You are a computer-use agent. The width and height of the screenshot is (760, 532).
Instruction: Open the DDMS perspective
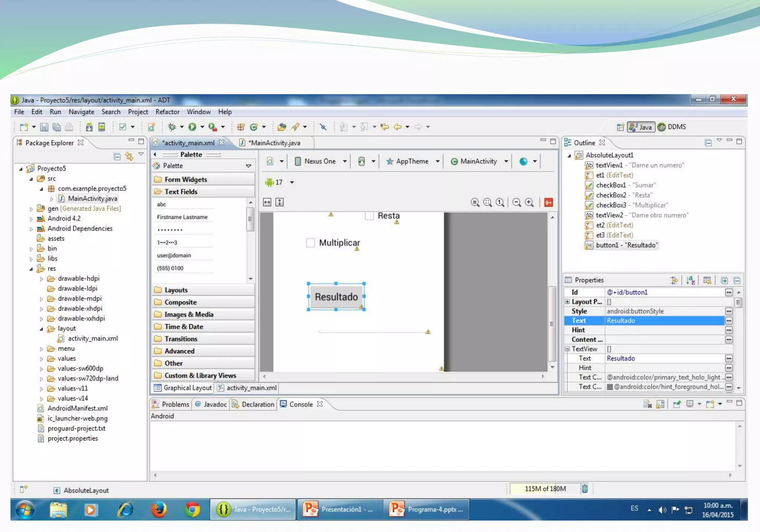point(672,127)
